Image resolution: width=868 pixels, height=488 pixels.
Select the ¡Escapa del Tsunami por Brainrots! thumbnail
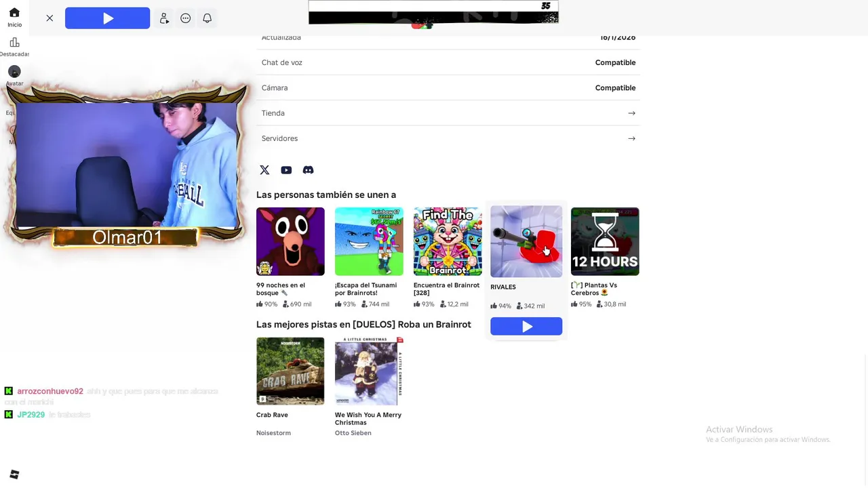point(369,241)
